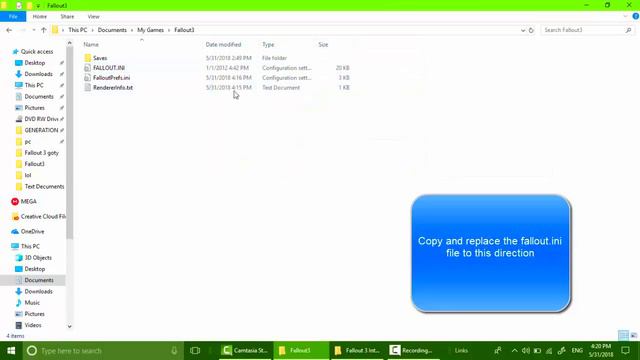Screen dimensions: 640x360
Task: Select highlighted Documents under This PC
Action: 39,280
